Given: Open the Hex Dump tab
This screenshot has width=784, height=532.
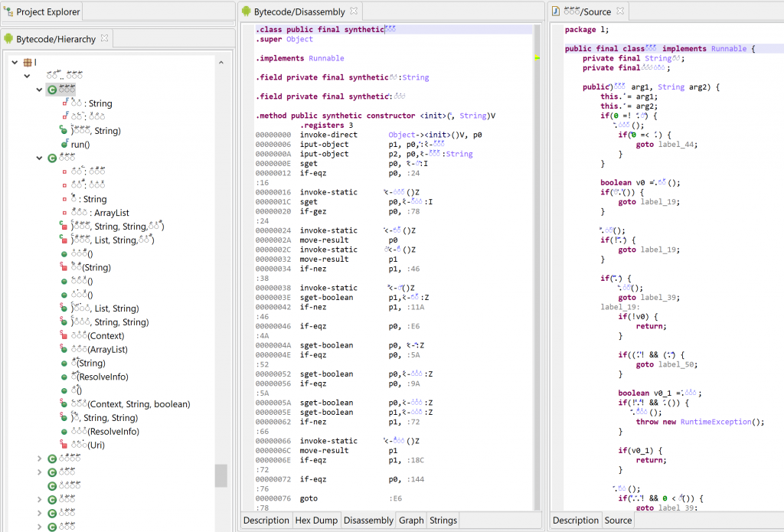Looking at the screenshot, I should point(316,520).
